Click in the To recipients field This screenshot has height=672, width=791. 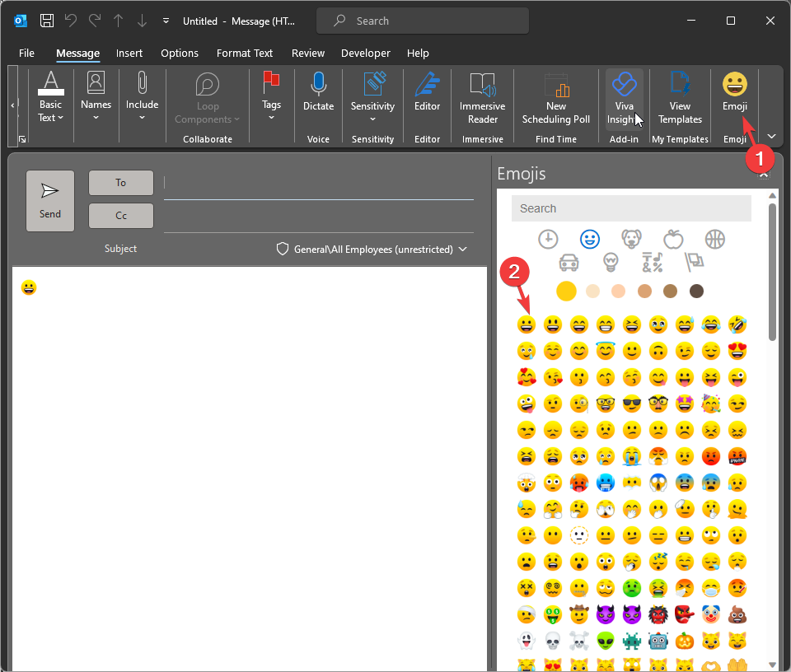click(318, 185)
